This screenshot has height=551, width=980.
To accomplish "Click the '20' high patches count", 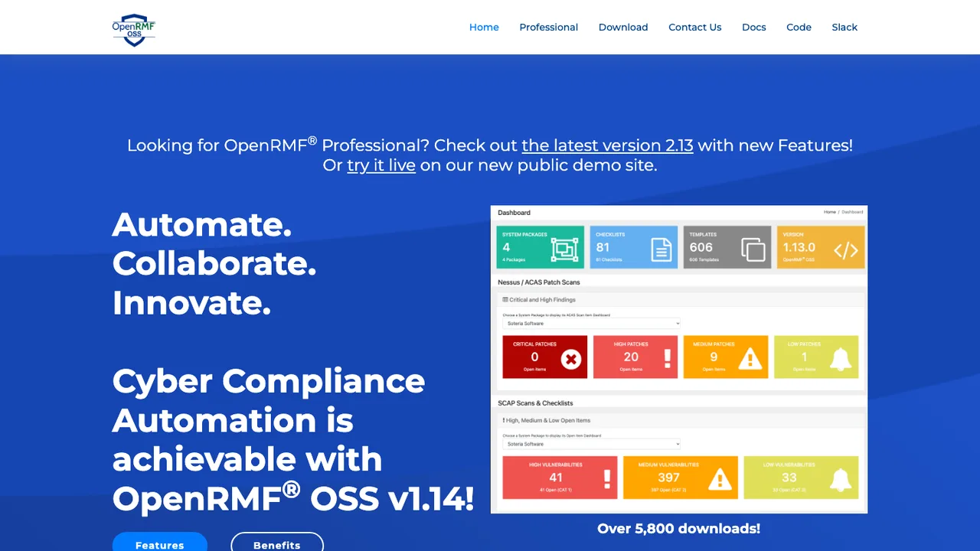I will [x=631, y=357].
